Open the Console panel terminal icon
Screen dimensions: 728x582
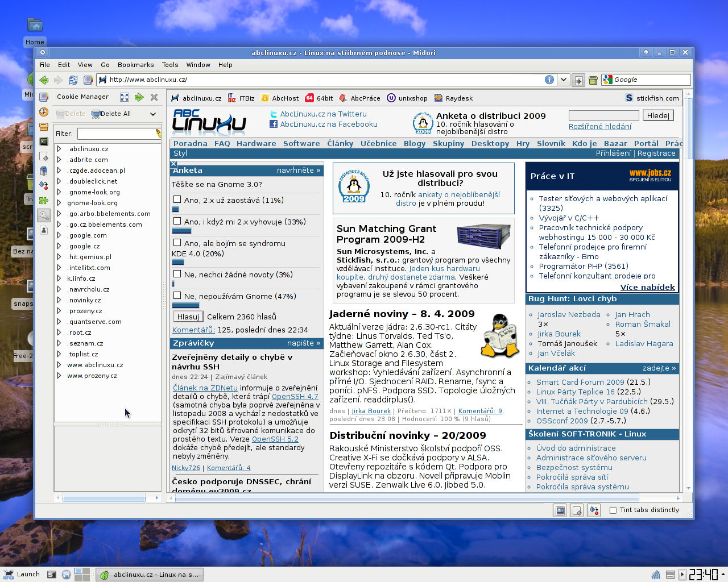[x=44, y=142]
